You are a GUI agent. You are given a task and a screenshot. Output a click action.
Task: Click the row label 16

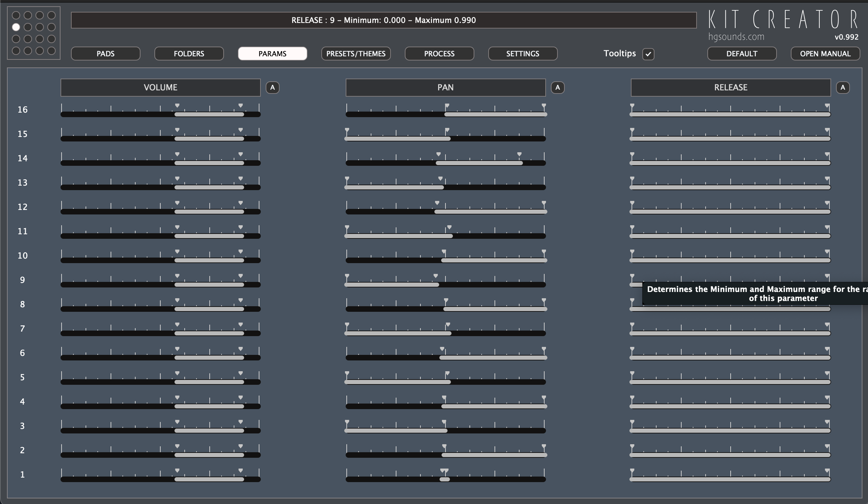(23, 110)
